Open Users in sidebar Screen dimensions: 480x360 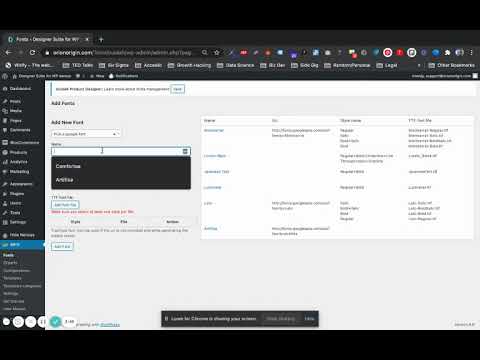tap(15, 203)
